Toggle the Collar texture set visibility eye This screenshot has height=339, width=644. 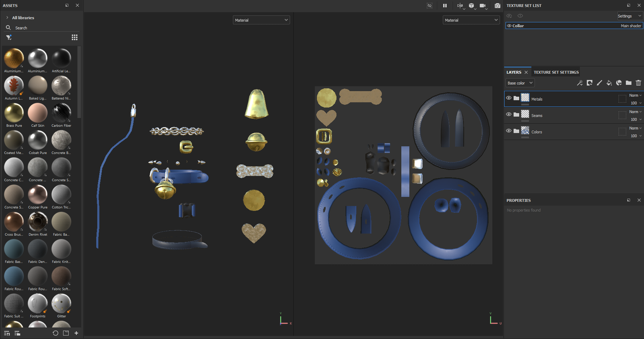509,26
